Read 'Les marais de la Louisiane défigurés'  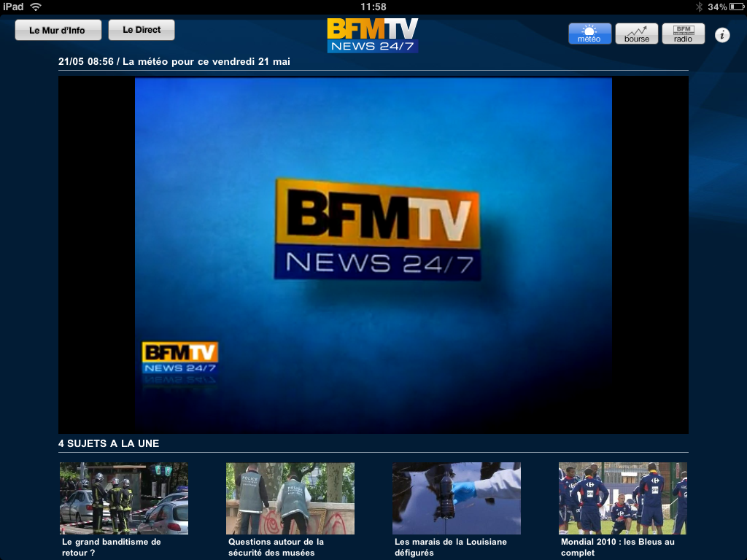point(451,547)
